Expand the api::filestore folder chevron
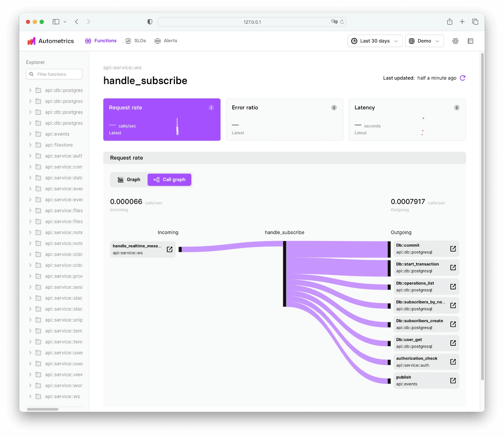The width and height of the screenshot is (504, 437). point(30,145)
